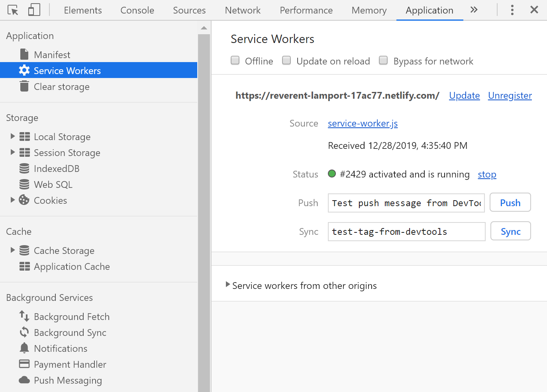This screenshot has height=392, width=547.
Task: Expand Service workers from other origins
Action: [228, 285]
